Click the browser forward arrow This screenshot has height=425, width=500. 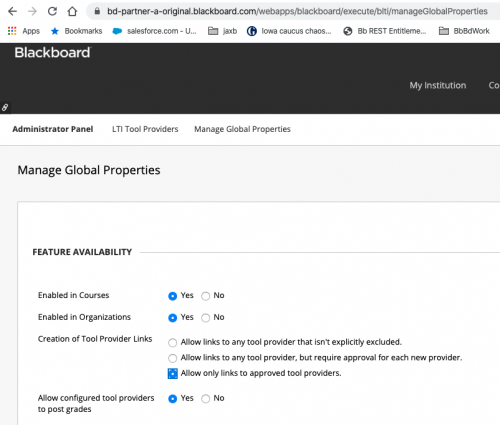(32, 11)
